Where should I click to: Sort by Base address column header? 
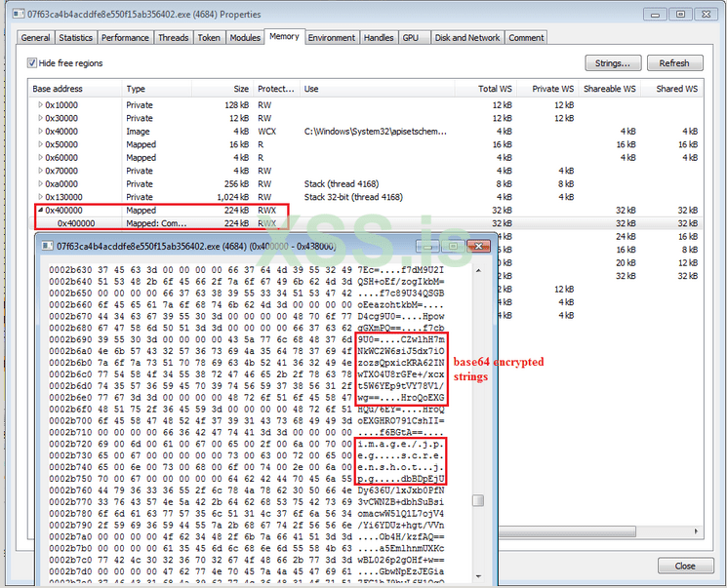75,89
